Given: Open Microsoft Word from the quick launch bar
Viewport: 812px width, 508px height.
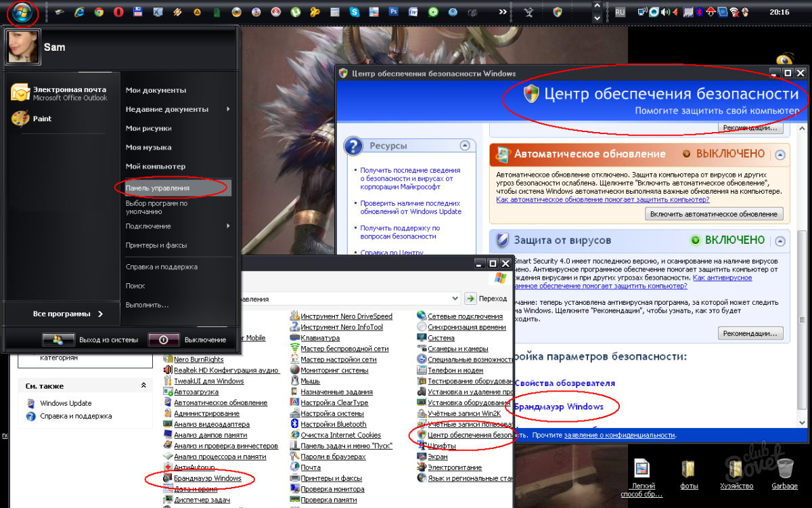Looking at the screenshot, I should click(x=413, y=12).
